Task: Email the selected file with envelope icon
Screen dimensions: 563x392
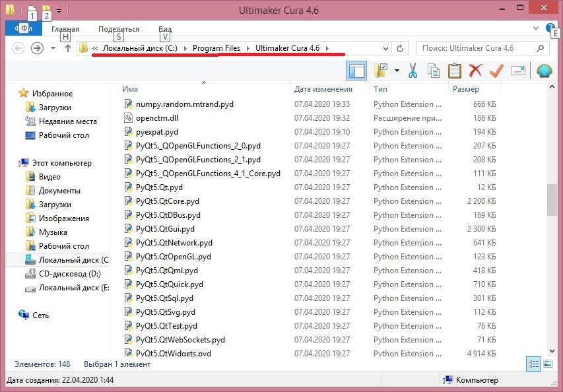Action: [x=517, y=71]
